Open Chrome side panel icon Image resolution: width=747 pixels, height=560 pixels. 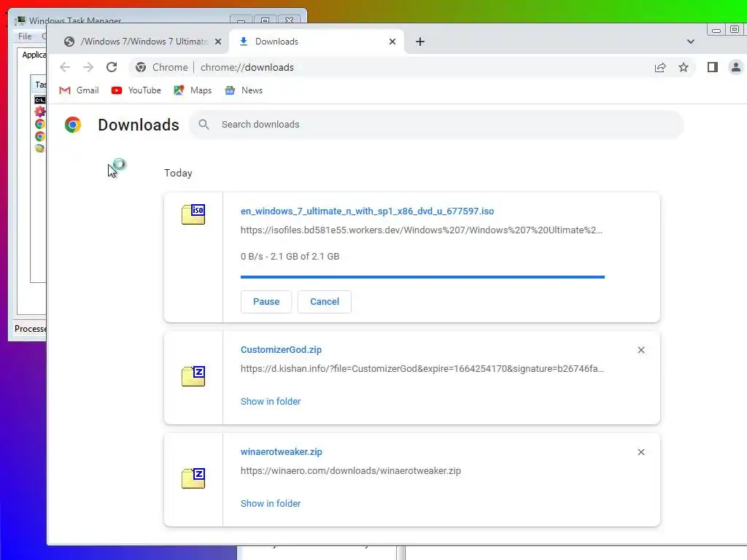(712, 67)
